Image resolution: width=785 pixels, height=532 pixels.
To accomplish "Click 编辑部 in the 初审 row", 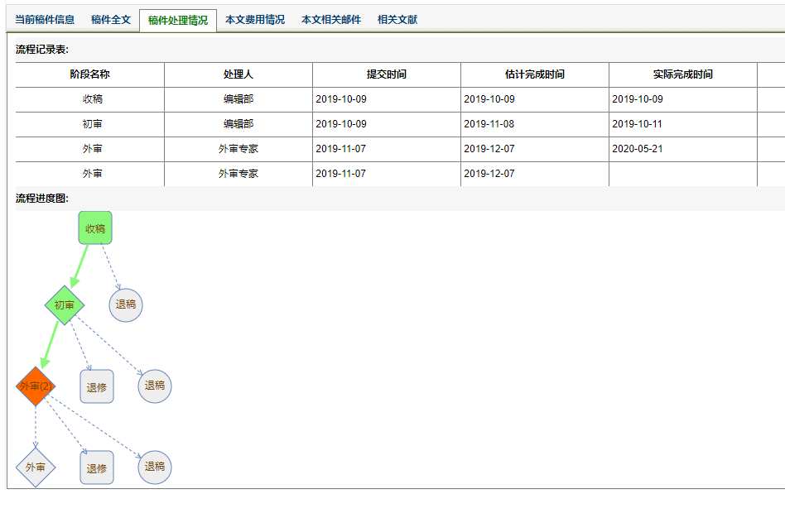I will tap(238, 124).
